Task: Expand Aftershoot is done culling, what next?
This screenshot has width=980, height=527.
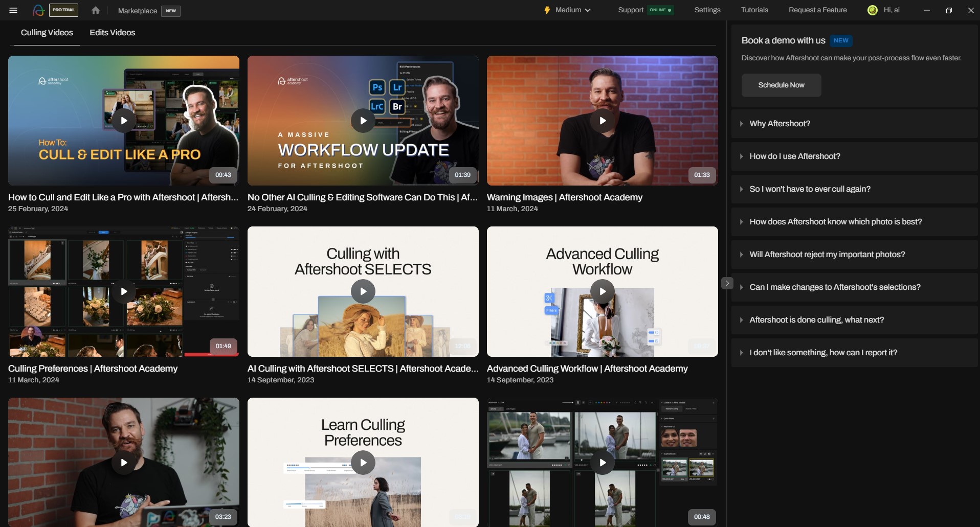Action: 854,320
